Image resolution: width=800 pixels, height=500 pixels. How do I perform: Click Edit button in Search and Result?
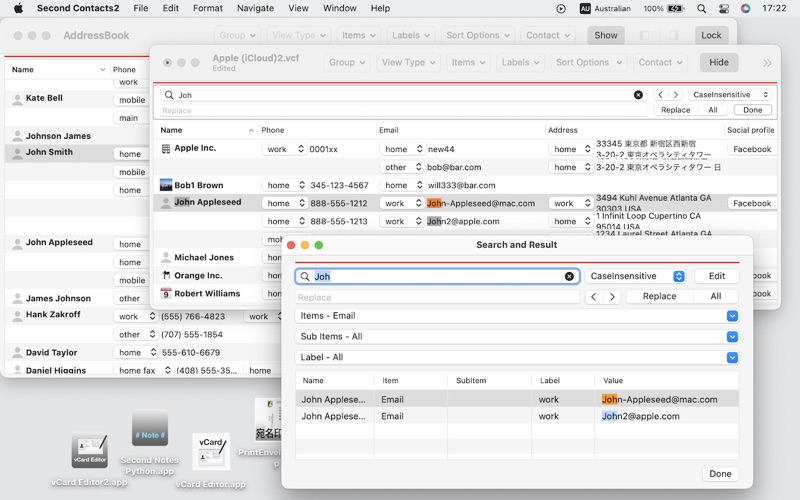716,276
